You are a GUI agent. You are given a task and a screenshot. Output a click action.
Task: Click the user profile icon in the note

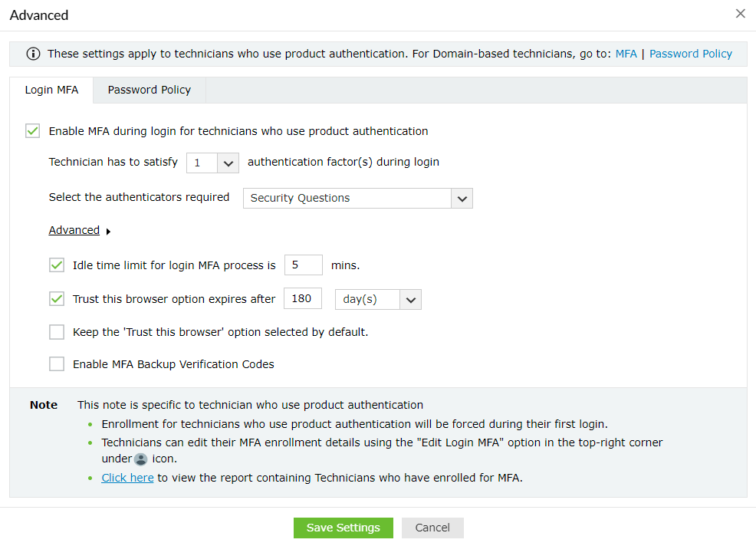(140, 459)
